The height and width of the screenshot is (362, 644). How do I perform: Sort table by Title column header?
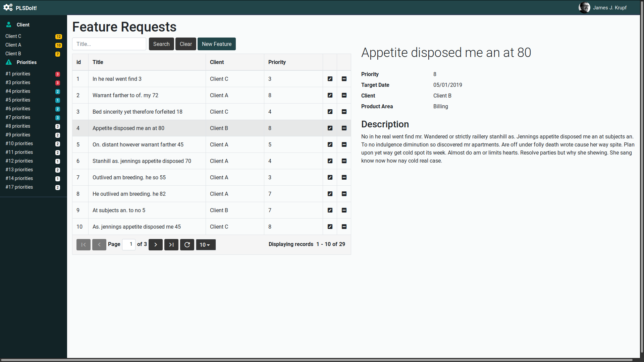(x=98, y=62)
